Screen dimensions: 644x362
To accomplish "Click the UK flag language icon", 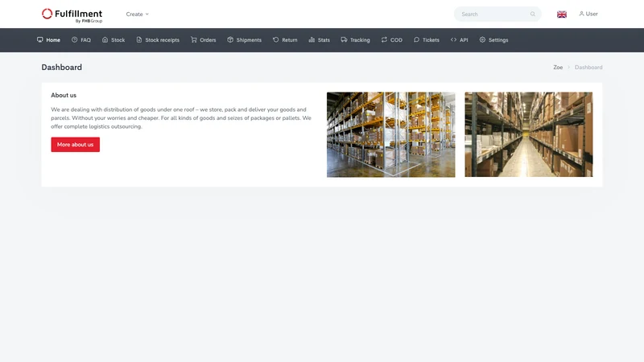I will tap(562, 14).
